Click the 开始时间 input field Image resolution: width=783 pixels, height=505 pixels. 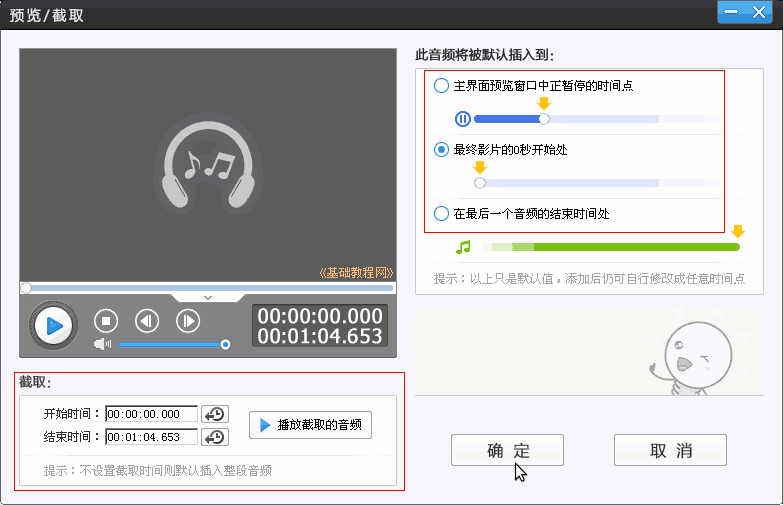coord(151,414)
